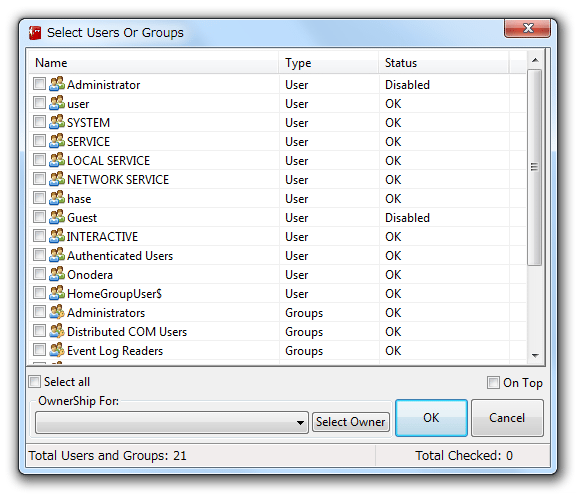Click the Guest user icon
Viewport: 580px width, 497px height.
(x=57, y=217)
